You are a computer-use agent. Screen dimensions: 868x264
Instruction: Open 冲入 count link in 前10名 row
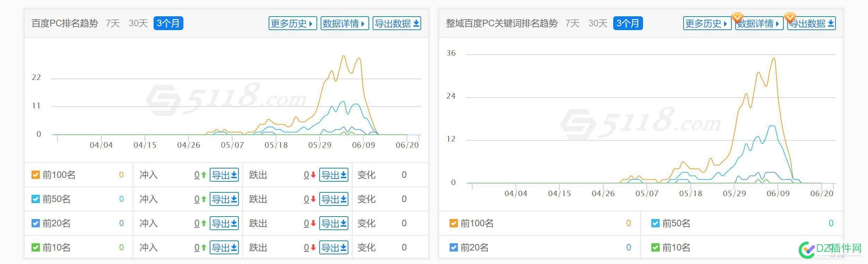(197, 248)
